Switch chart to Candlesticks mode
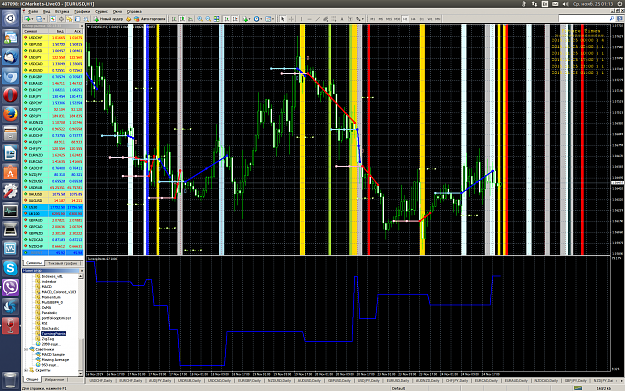625x391 pixels. pos(182,19)
